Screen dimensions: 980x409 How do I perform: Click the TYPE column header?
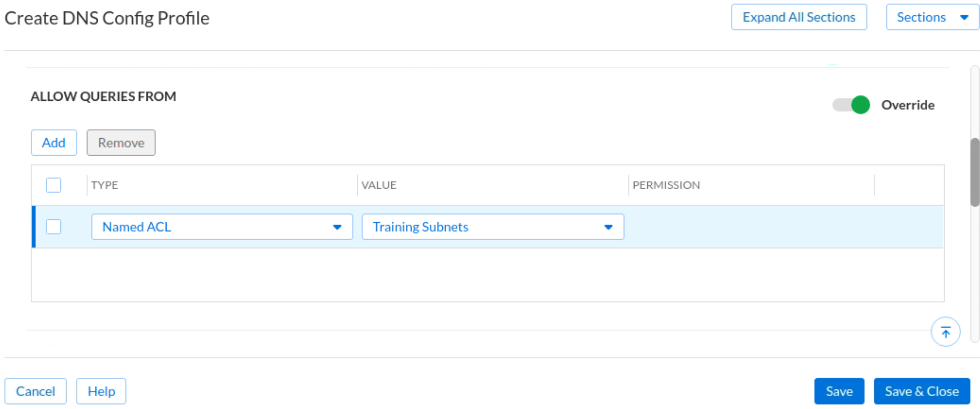pyautogui.click(x=105, y=185)
